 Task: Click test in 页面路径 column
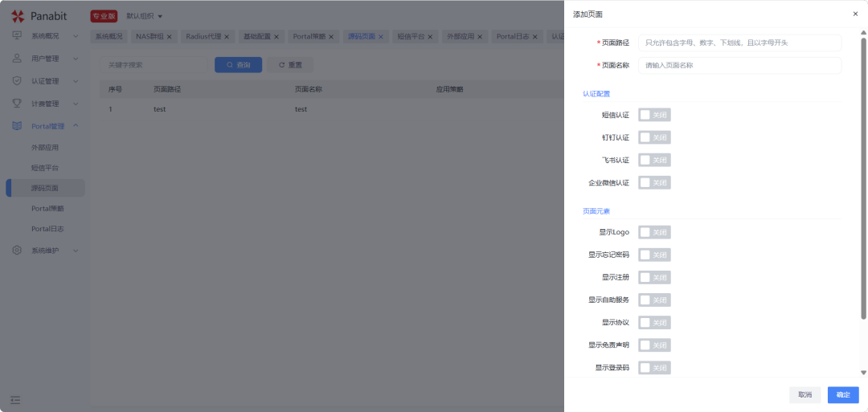(159, 109)
